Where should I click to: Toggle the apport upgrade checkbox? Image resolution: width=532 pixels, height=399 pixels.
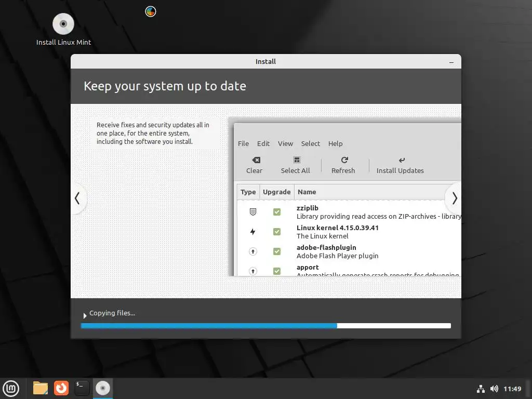click(x=277, y=271)
